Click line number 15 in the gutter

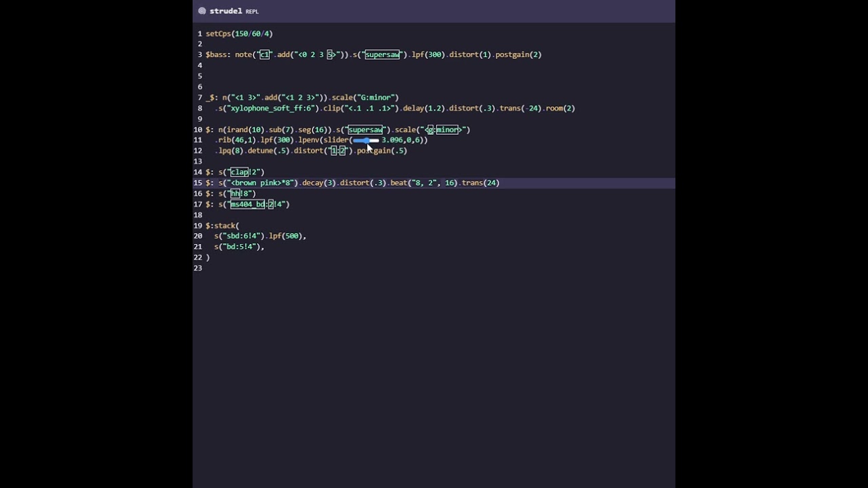pos(198,183)
